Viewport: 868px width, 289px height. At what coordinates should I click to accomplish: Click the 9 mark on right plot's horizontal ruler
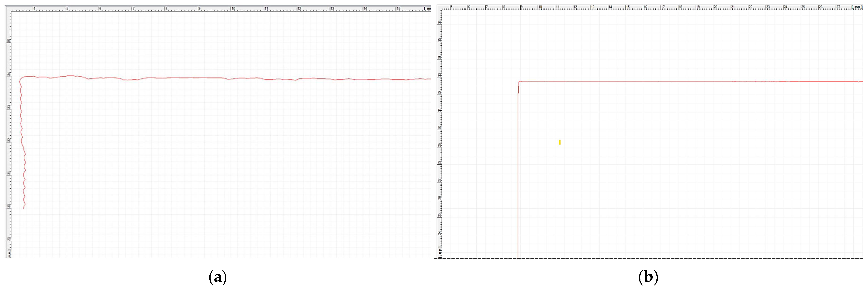[522, 7]
